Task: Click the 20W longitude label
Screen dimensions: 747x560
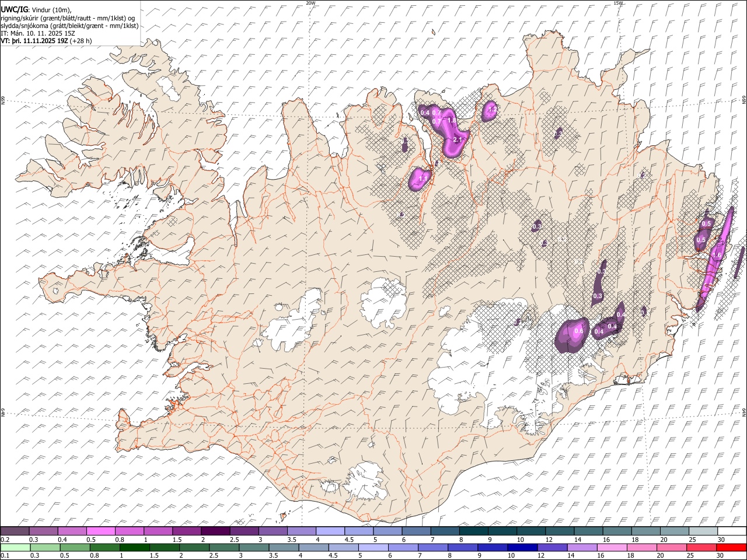Action: [x=310, y=3]
